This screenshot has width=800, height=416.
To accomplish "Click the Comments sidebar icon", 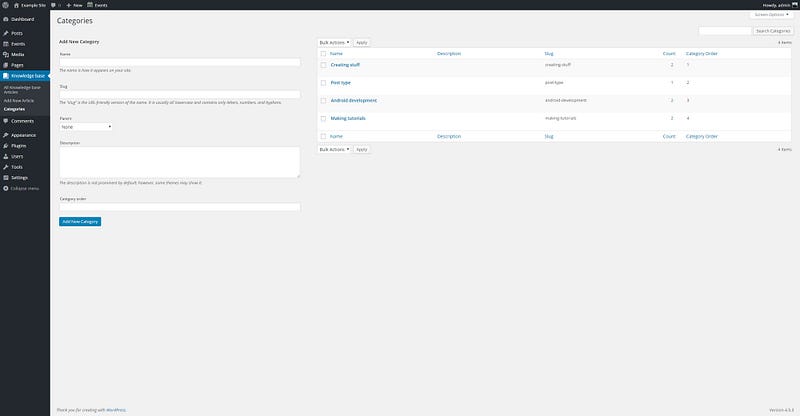I will click(x=6, y=121).
